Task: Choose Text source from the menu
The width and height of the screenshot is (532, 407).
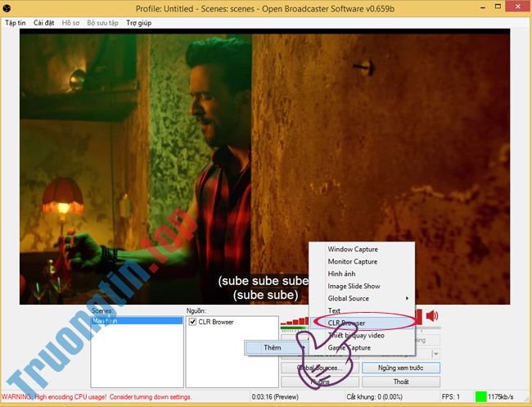Action: coord(362,310)
